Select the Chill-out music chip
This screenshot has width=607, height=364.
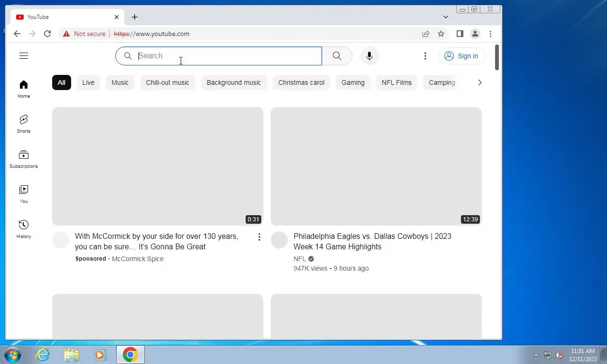[x=167, y=82]
